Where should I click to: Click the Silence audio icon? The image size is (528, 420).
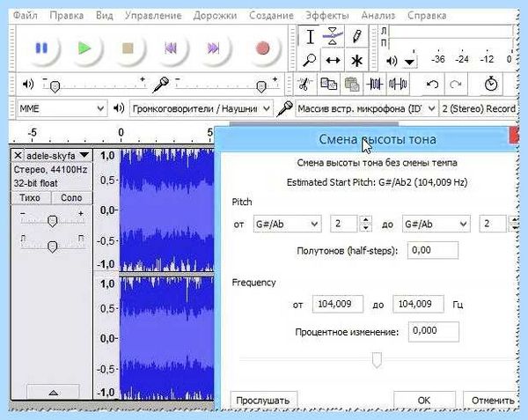pos(398,84)
